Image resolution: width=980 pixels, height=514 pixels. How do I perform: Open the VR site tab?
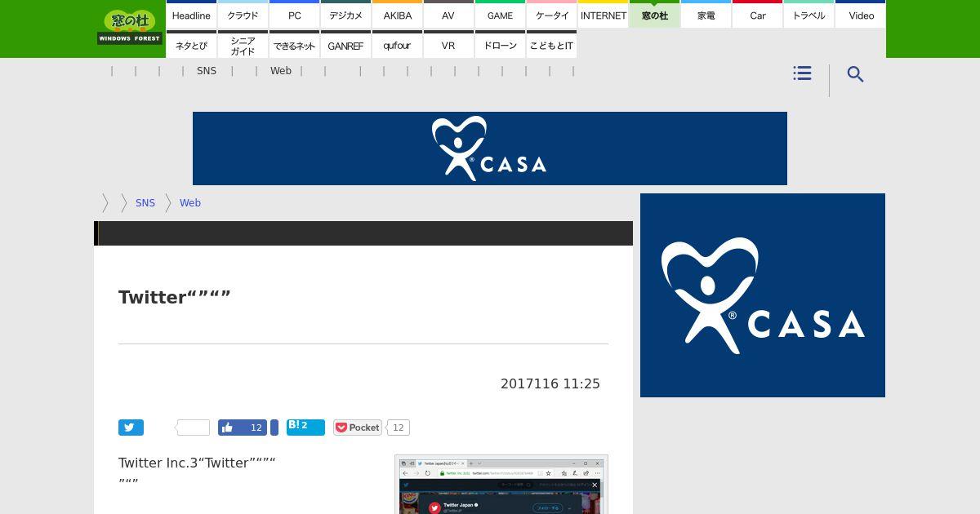coord(448,45)
